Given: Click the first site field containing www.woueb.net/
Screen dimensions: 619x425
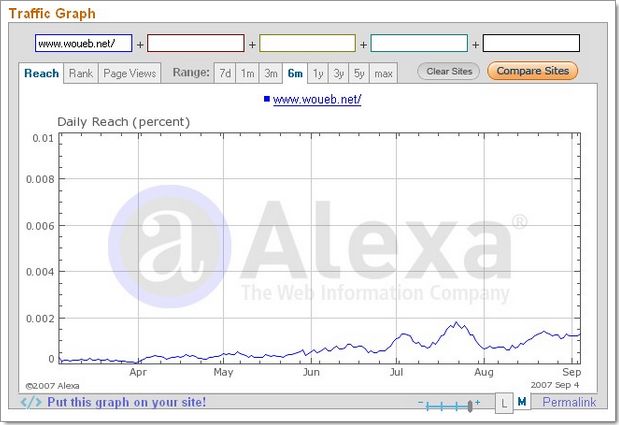Looking at the screenshot, I should click(84, 43).
